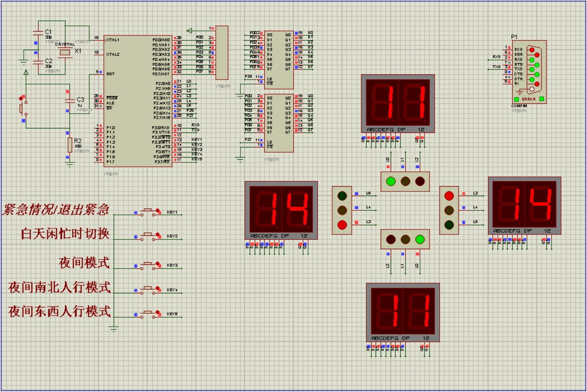The image size is (587, 392).
Task: Select the crystal X1 component
Action: [x=65, y=52]
